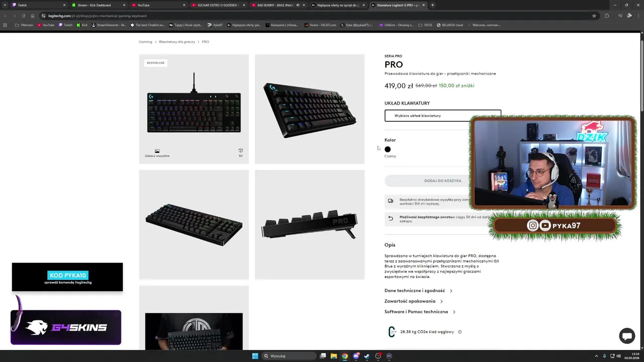
Task: Click the Zobacz wszystkie gallery icon
Action: click(x=157, y=153)
